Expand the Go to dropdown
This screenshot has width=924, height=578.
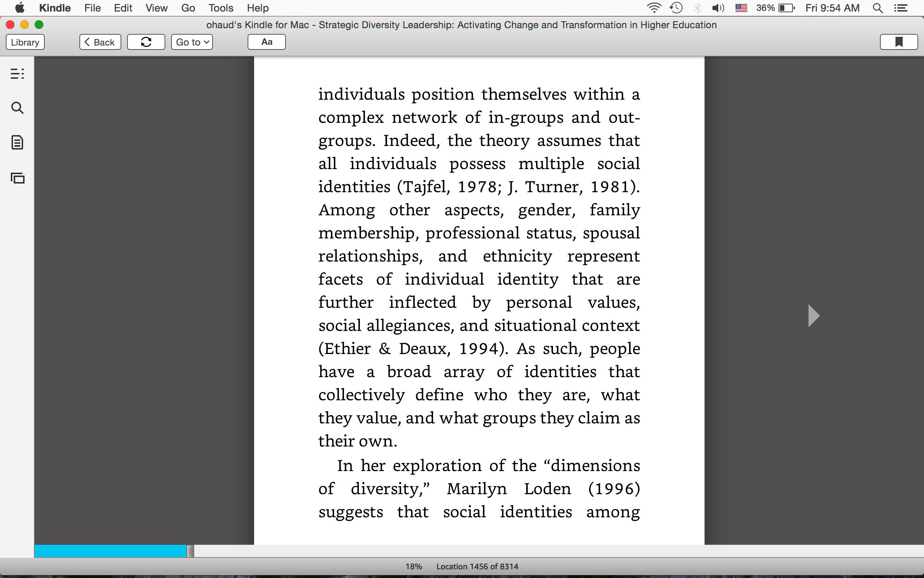(192, 42)
